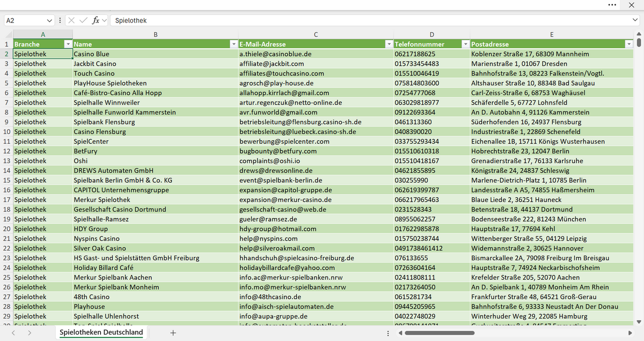Click the cancel X formula icon

point(71,20)
